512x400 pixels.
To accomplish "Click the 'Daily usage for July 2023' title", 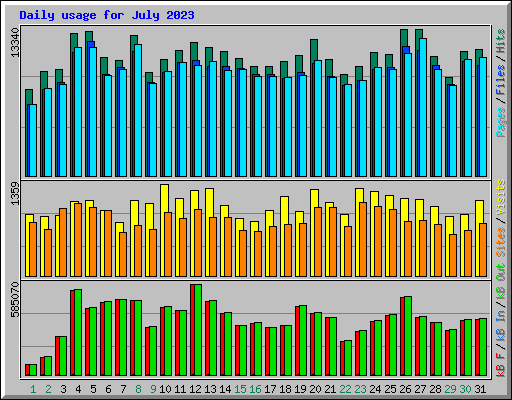I will (x=107, y=15).
